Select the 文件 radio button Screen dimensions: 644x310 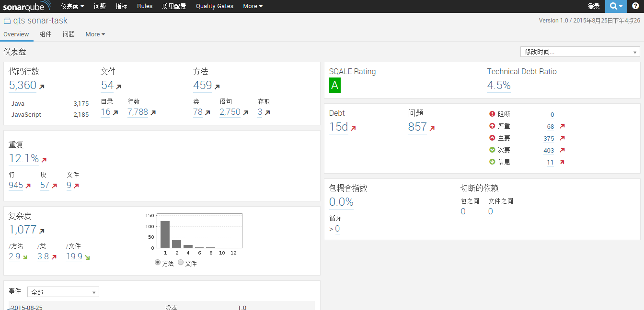[x=181, y=263]
